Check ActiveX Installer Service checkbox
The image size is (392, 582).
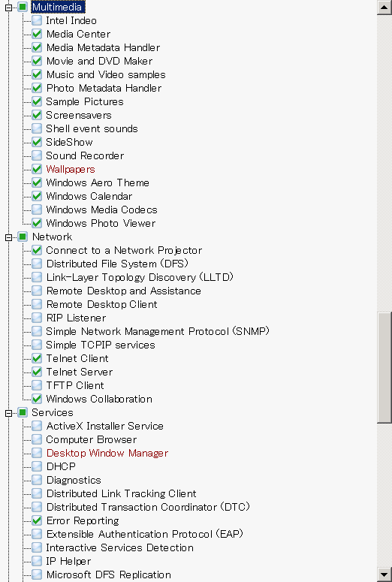tap(37, 426)
